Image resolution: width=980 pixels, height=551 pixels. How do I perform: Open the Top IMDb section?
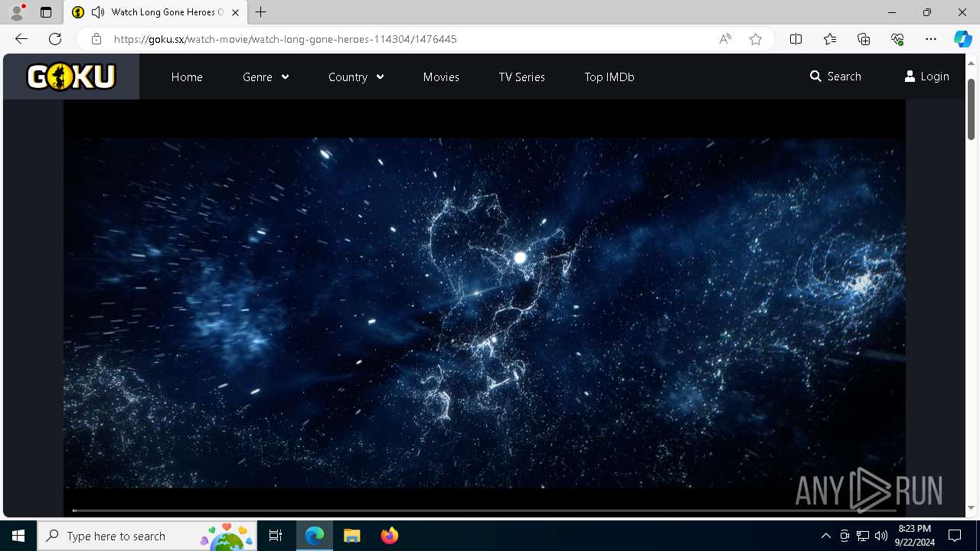click(x=609, y=77)
